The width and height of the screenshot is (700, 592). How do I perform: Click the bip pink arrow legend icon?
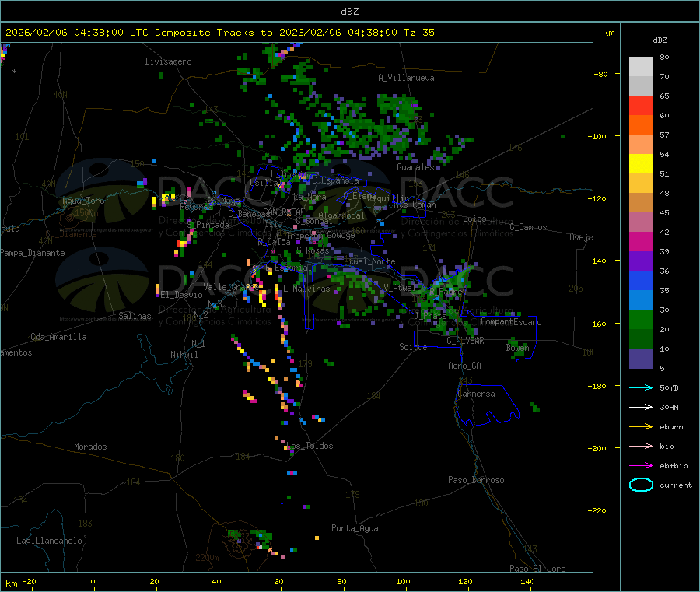tap(641, 446)
